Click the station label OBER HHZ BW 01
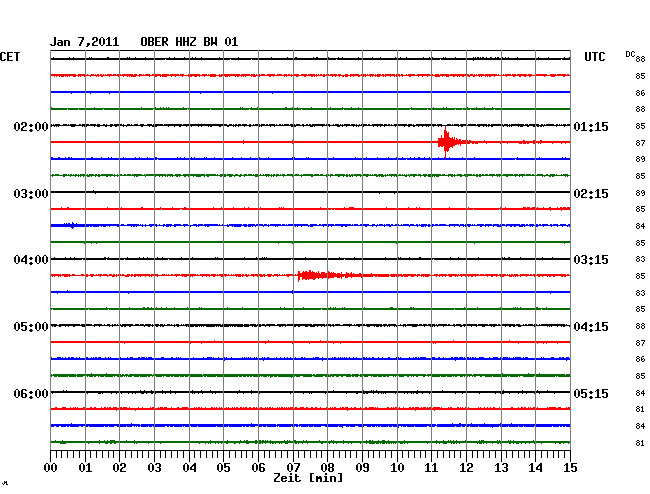Viewport: 650px width, 494px height. point(189,42)
